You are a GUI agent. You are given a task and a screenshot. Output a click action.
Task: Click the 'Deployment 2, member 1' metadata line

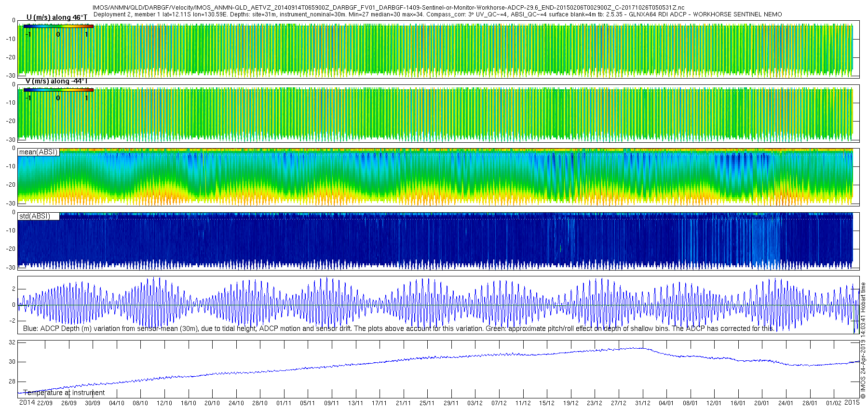(438, 14)
